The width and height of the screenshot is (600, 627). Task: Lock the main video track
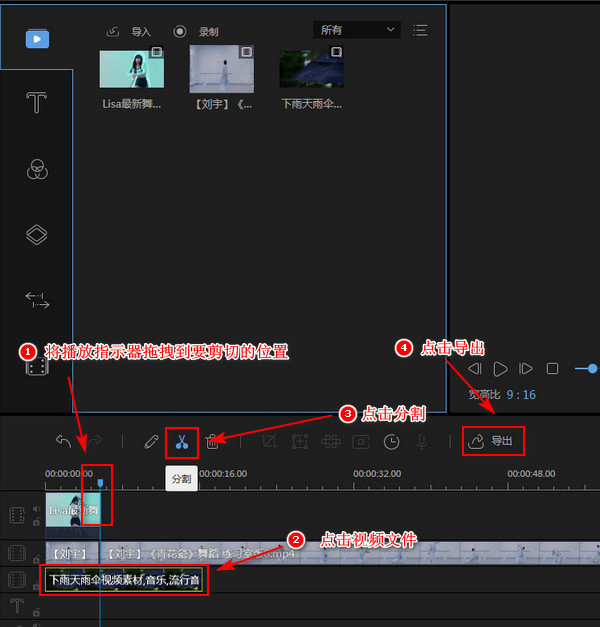pyautogui.click(x=36, y=521)
